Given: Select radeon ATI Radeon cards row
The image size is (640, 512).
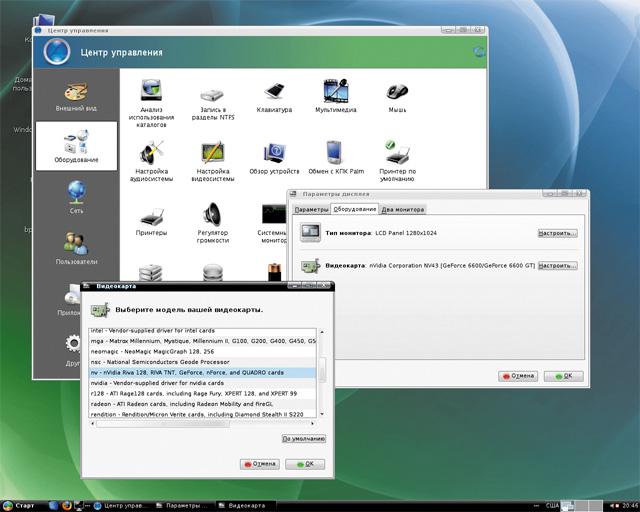Looking at the screenshot, I should 202,404.
